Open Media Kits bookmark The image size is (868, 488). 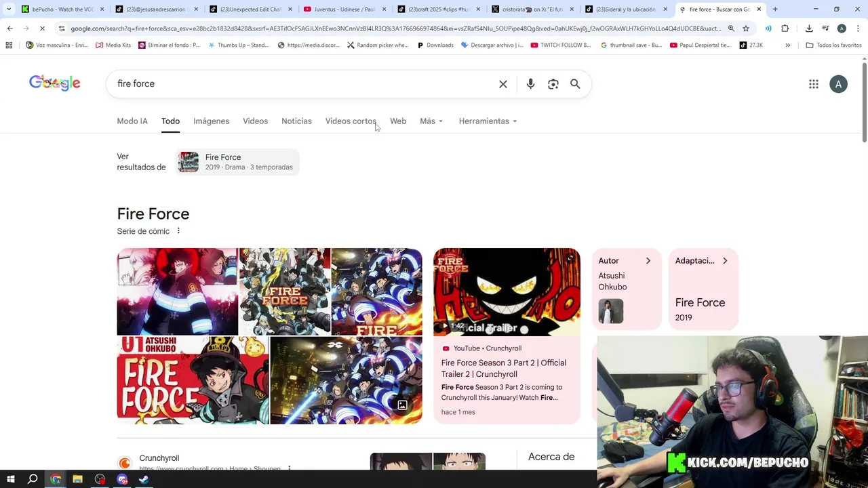(113, 45)
